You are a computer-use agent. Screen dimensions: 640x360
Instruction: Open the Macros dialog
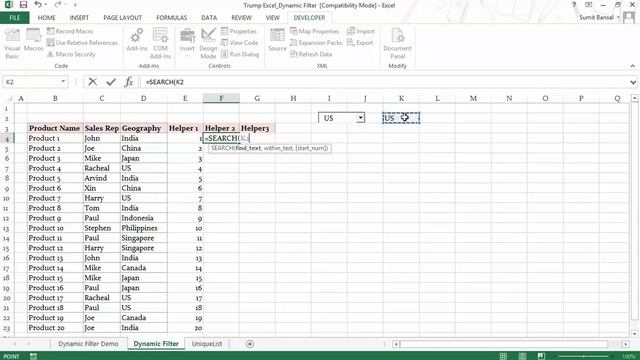tap(33, 40)
